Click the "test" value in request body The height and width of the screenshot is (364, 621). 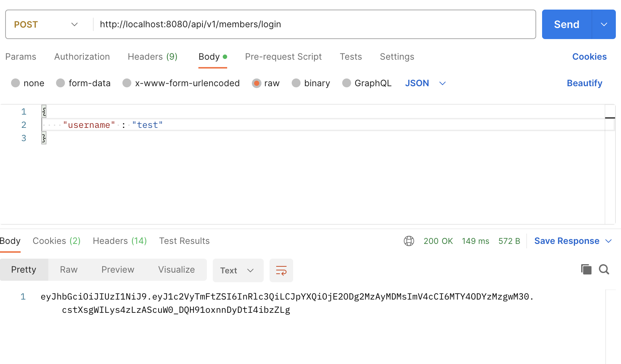click(x=148, y=125)
